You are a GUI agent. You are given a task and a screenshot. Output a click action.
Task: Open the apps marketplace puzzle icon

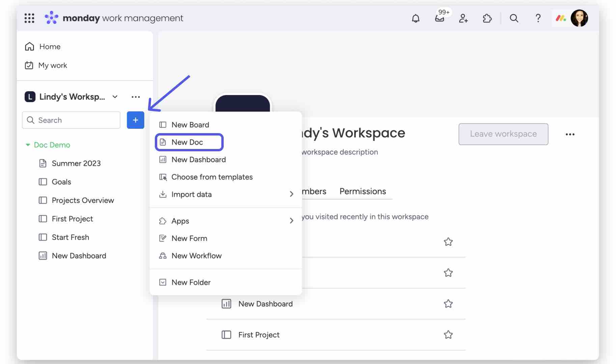click(487, 19)
